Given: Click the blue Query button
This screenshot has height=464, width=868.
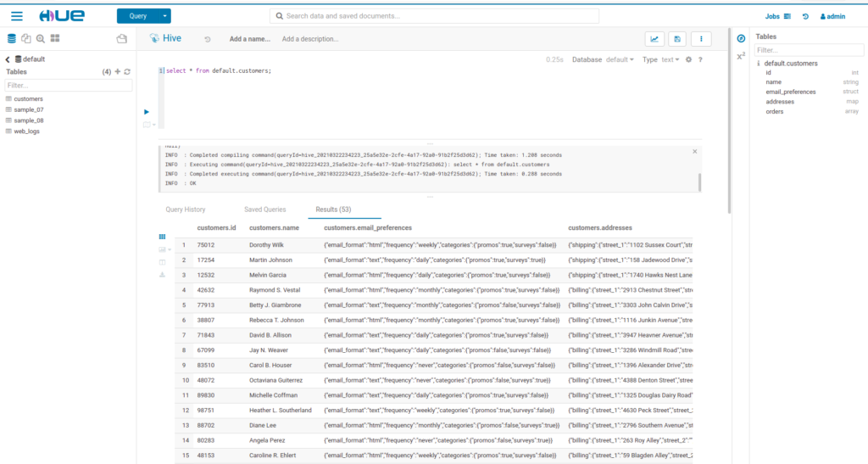Looking at the screenshot, I should click(x=138, y=16).
